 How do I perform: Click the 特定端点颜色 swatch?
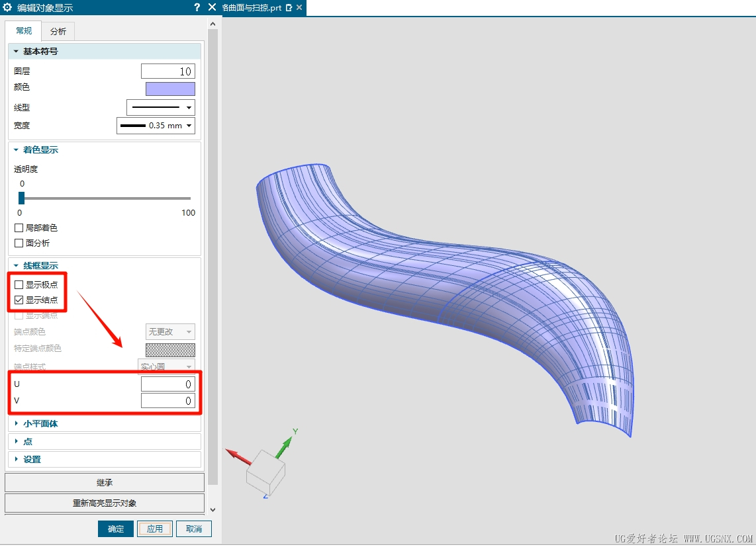170,350
